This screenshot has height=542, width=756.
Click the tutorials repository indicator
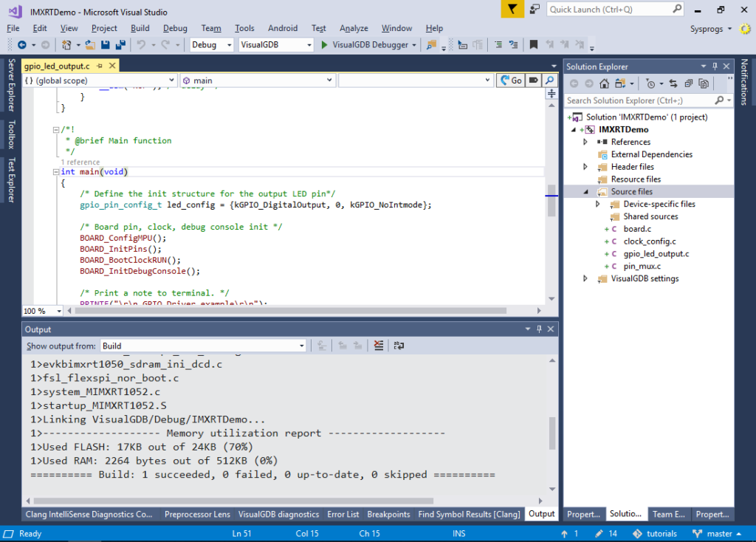[655, 533]
